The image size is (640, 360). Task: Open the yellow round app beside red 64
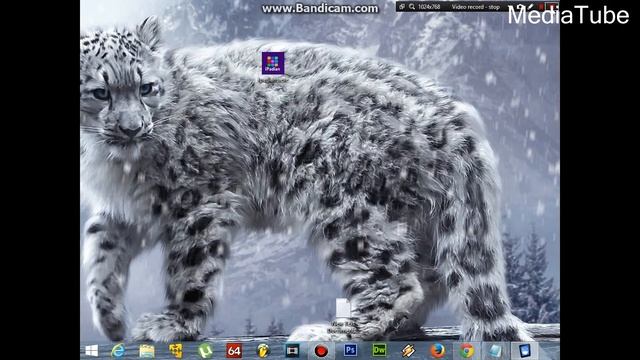click(x=263, y=351)
